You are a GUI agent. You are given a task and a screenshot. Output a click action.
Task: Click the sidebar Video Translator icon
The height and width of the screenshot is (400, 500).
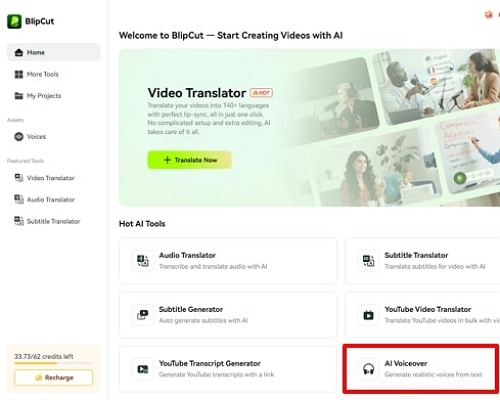point(19,178)
